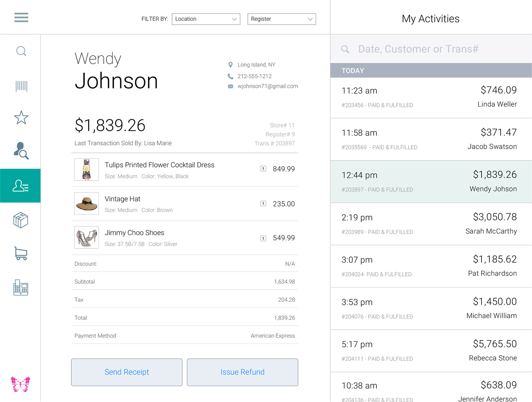
Task: Open the shopping cart icon
Action: point(21,253)
